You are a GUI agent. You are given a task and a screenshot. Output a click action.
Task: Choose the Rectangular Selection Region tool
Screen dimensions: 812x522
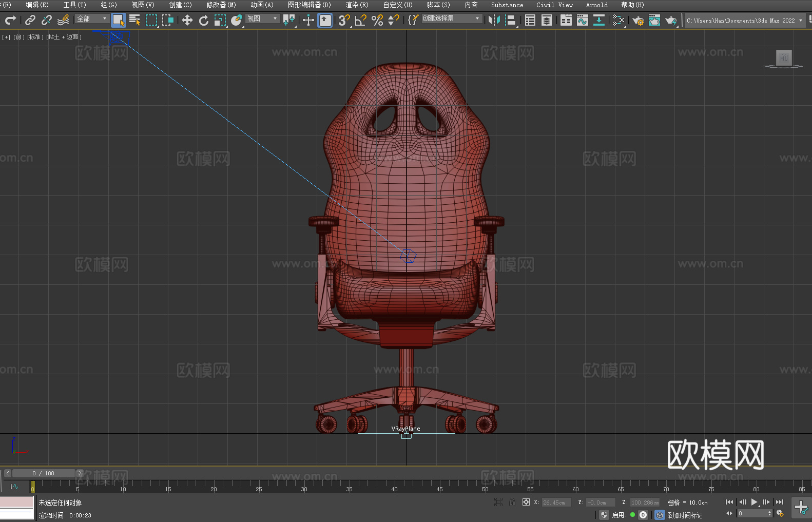pyautogui.click(x=151, y=20)
